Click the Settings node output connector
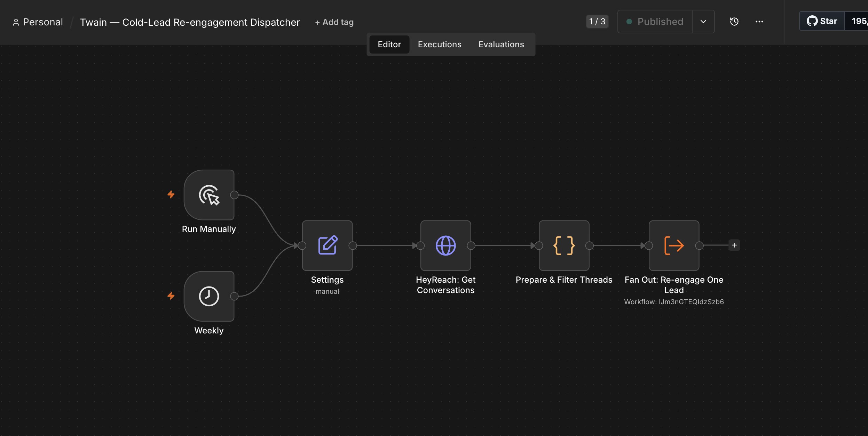 click(x=353, y=245)
